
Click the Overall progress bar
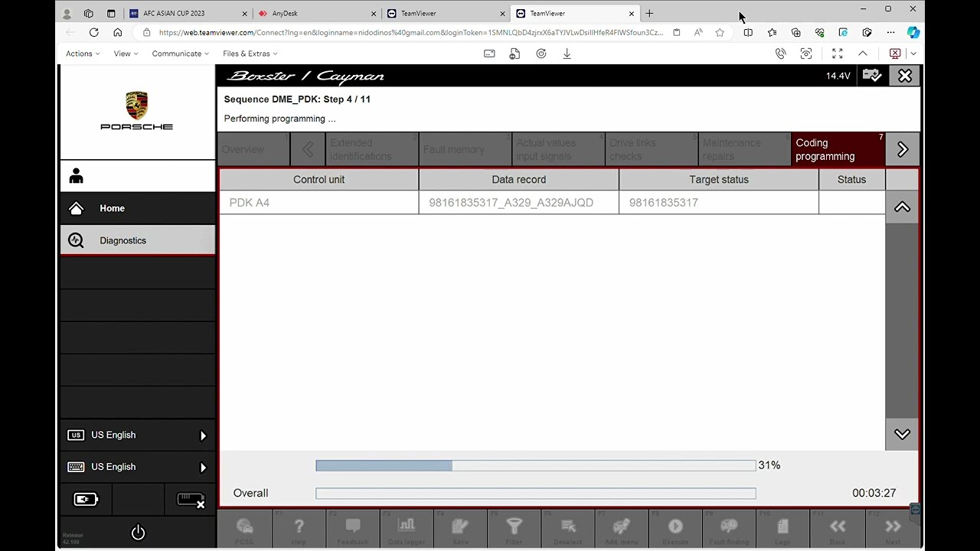coord(535,494)
